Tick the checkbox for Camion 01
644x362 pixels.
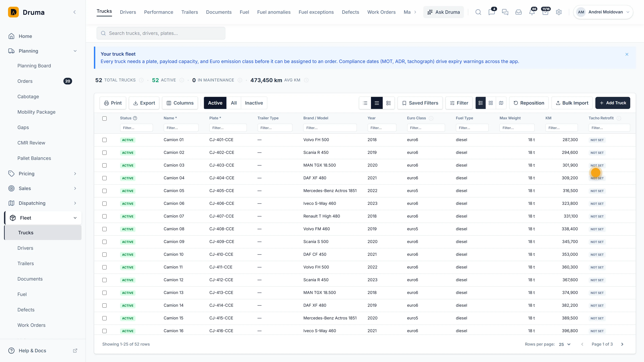(104, 140)
